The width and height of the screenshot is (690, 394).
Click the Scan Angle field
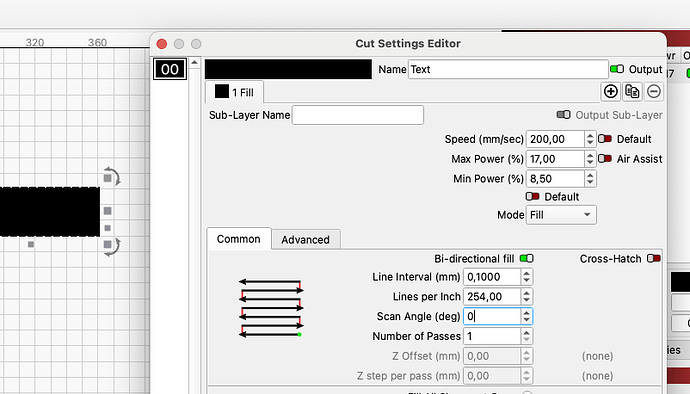492,317
